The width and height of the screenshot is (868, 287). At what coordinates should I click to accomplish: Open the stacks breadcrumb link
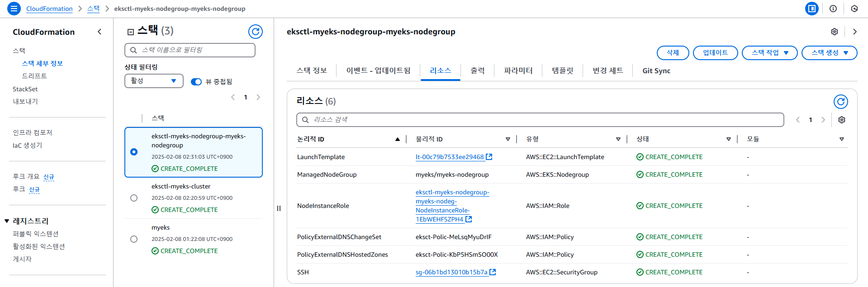pyautogui.click(x=94, y=9)
